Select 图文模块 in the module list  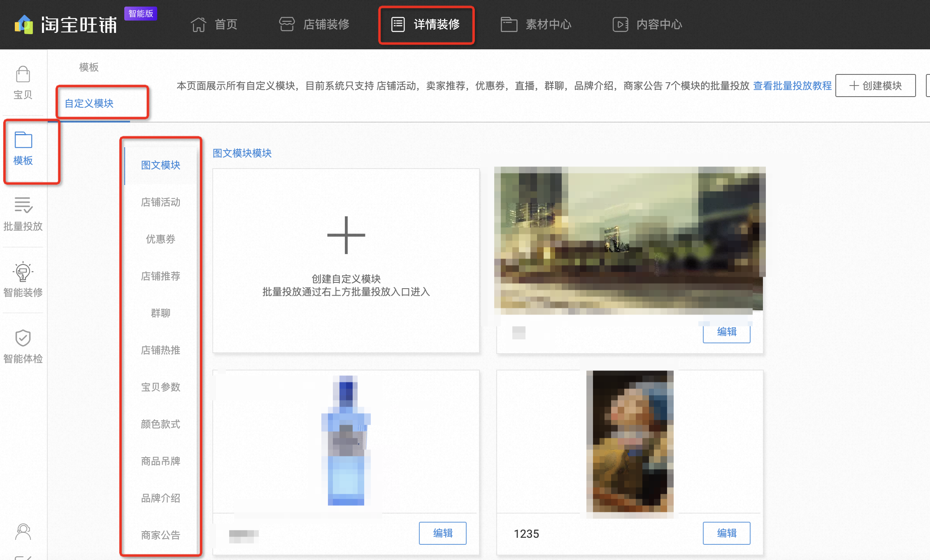[160, 165]
